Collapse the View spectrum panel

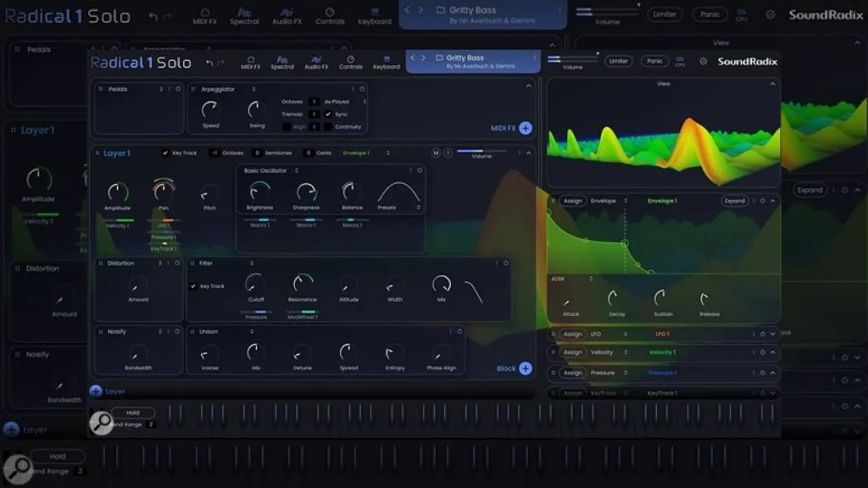(772, 84)
